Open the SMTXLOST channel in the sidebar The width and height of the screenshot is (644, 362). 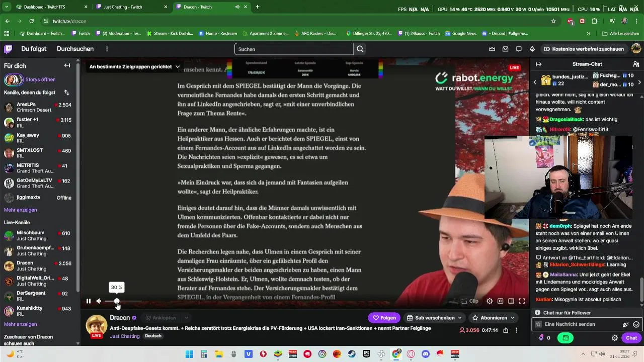coord(38,153)
